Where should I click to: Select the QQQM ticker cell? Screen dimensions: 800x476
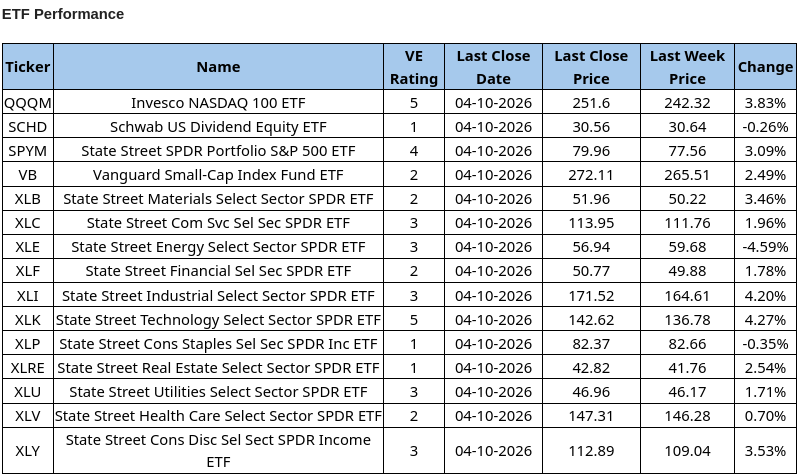(27, 103)
